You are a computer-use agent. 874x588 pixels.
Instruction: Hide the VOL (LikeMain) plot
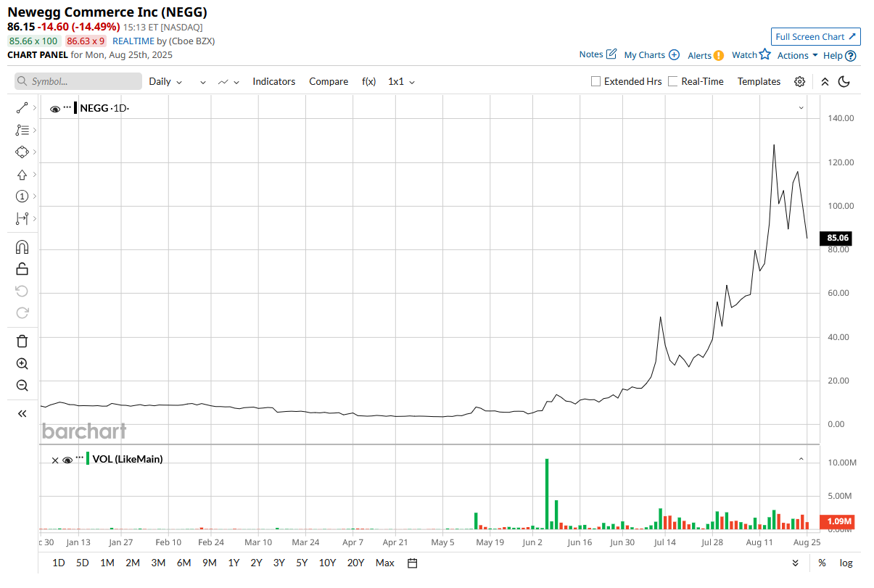[x=67, y=460]
